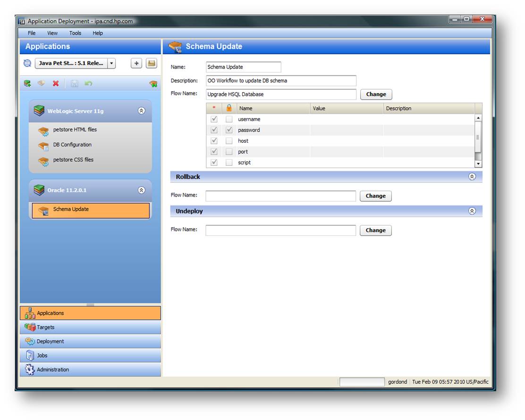The image size is (525, 420).
Task: Click the Rollback Flow Name input field
Action: click(x=280, y=196)
